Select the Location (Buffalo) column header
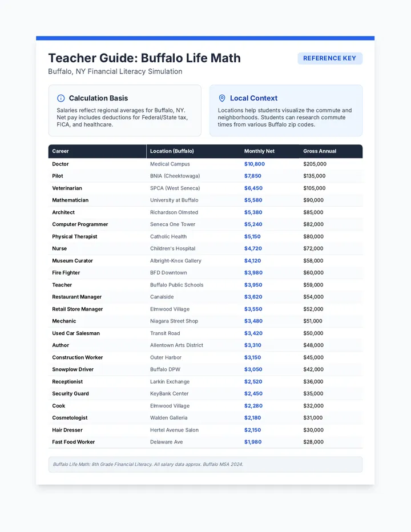The image size is (411, 532). click(172, 151)
